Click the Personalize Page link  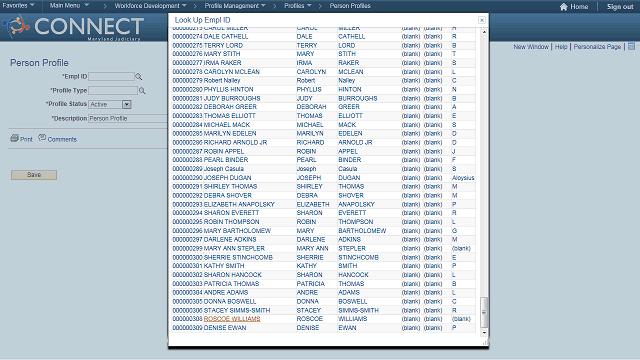[x=597, y=47]
